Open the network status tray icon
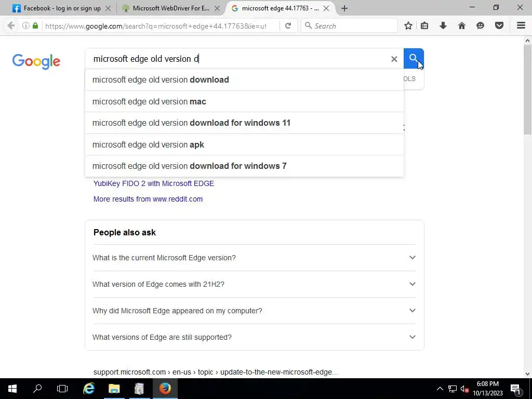 (x=453, y=389)
